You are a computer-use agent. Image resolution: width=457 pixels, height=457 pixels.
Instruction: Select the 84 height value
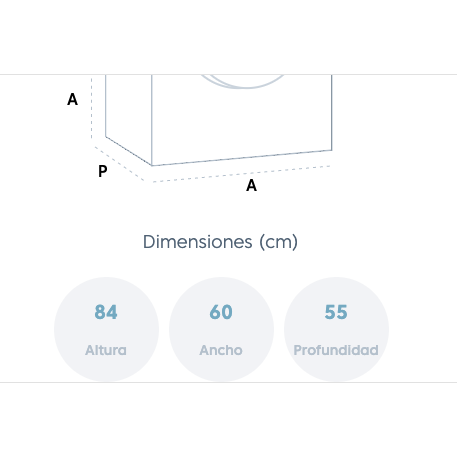pos(106,312)
